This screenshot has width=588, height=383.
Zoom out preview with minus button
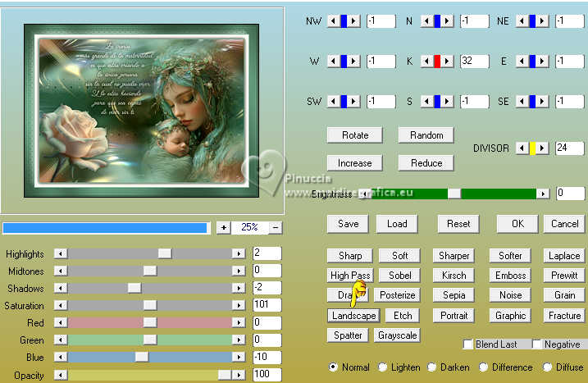pos(276,227)
